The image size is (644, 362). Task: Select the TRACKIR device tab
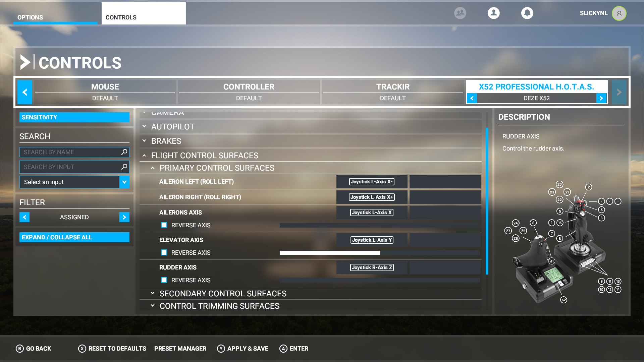coord(392,92)
